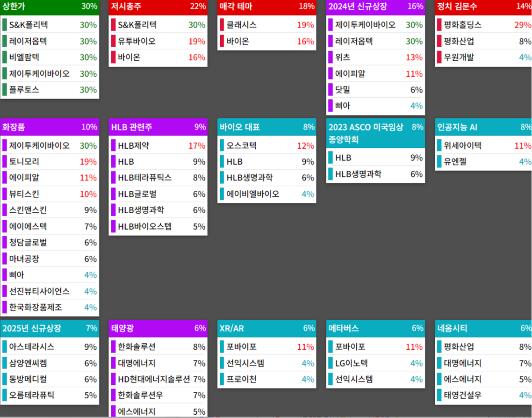Select HLB생명과학 in the 2023 ASCO card

click(375, 174)
